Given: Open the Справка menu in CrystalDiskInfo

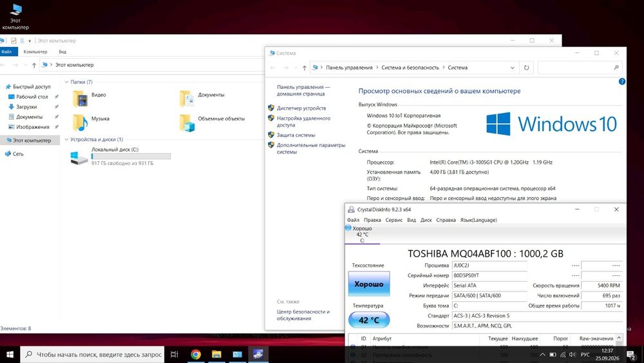Looking at the screenshot, I should (x=446, y=220).
